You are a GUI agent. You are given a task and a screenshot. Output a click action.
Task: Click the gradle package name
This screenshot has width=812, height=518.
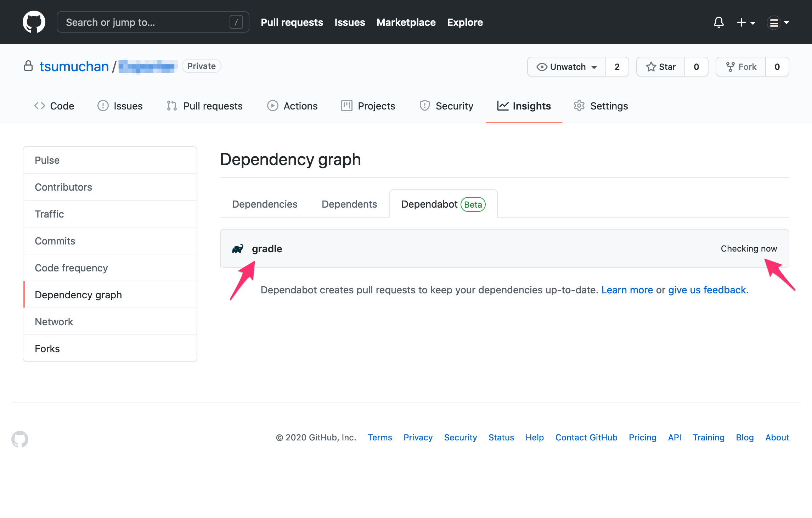267,249
